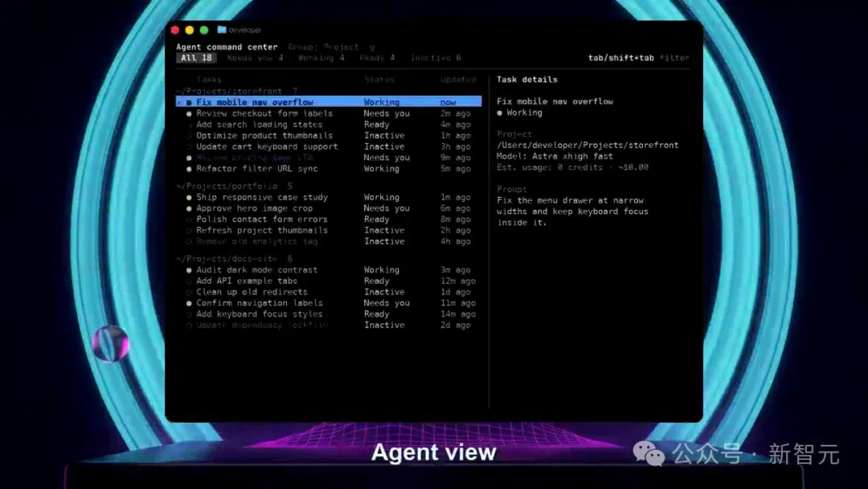Click the Status column header
868x489 pixels.
379,80
